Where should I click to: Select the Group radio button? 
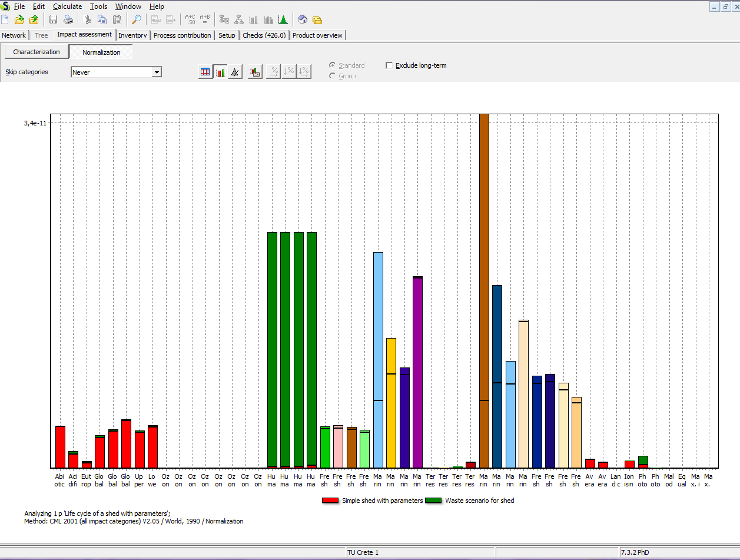coord(333,76)
